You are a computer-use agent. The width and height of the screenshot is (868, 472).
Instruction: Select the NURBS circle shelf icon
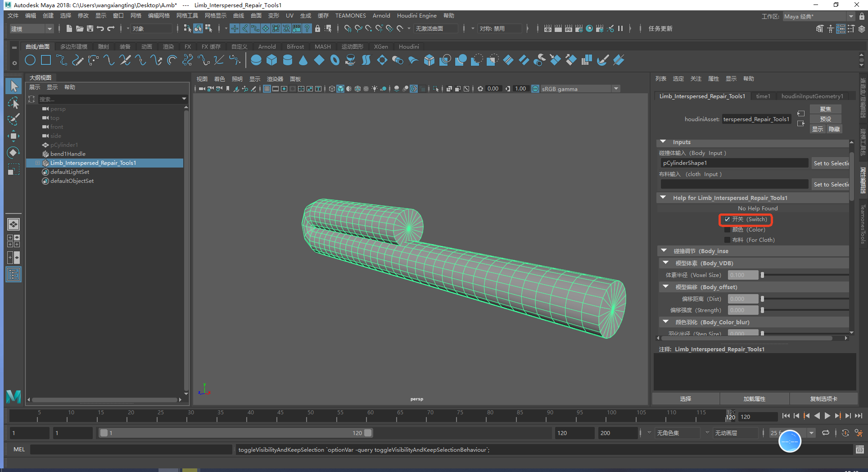[x=30, y=60]
